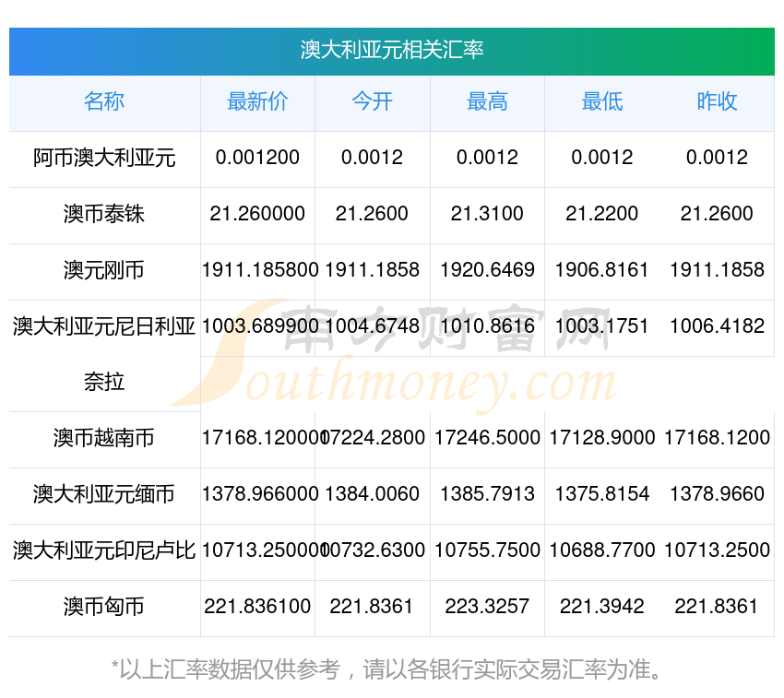The width and height of the screenshot is (784, 698).
Task: Click the low value 17128.9000
Action: pos(602,438)
